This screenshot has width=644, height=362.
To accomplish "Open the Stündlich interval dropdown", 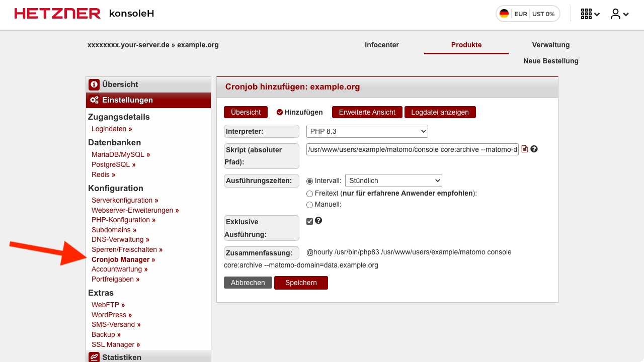I will [393, 180].
